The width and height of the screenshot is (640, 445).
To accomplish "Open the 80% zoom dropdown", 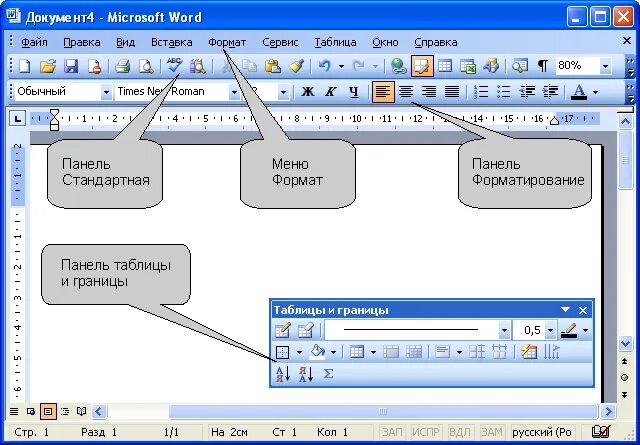I will [x=605, y=66].
